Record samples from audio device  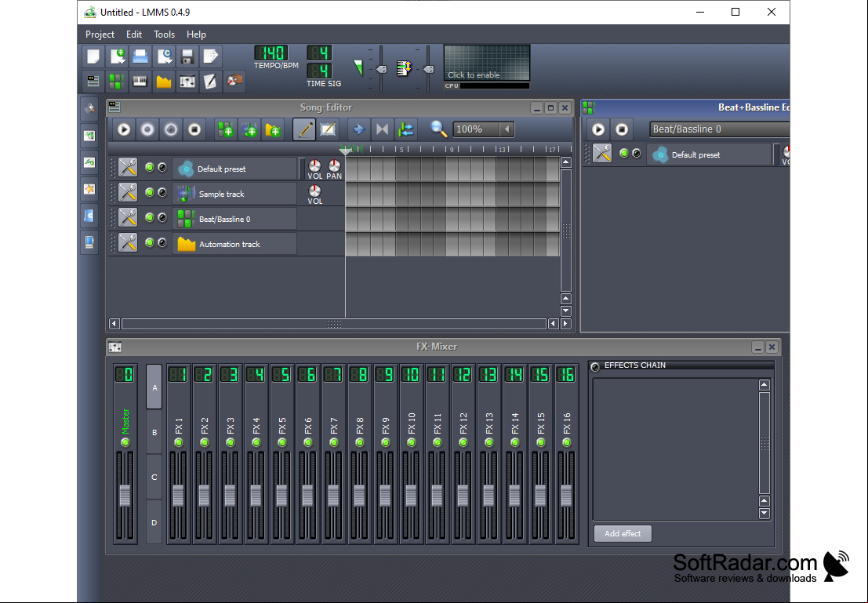coord(147,129)
